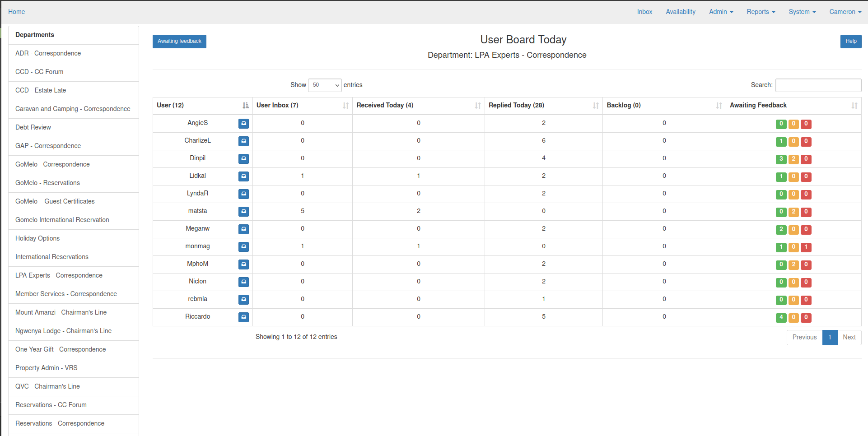Open Dinpil's inbox icon
Image resolution: width=868 pixels, height=436 pixels.
point(243,159)
